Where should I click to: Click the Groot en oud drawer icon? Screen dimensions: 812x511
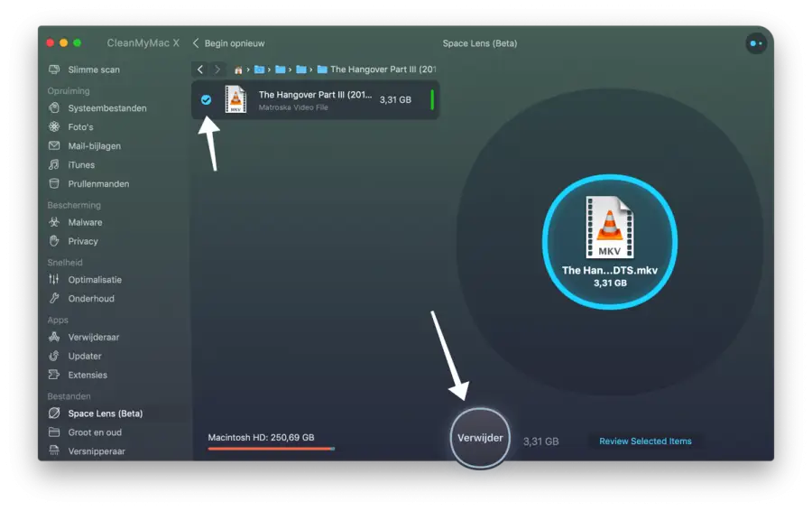(54, 432)
